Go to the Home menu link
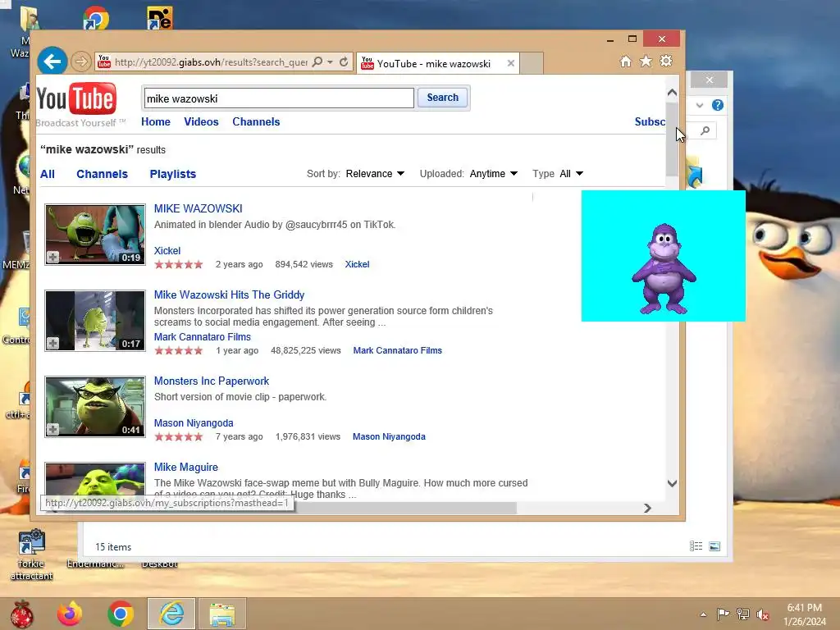840x630 pixels. [155, 121]
